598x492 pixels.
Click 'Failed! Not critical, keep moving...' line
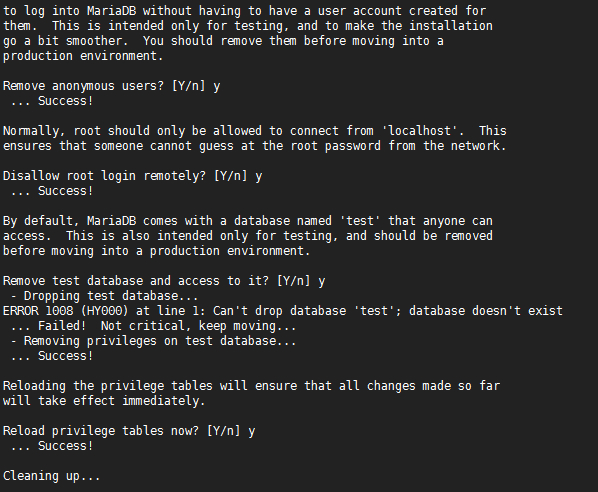click(153, 326)
